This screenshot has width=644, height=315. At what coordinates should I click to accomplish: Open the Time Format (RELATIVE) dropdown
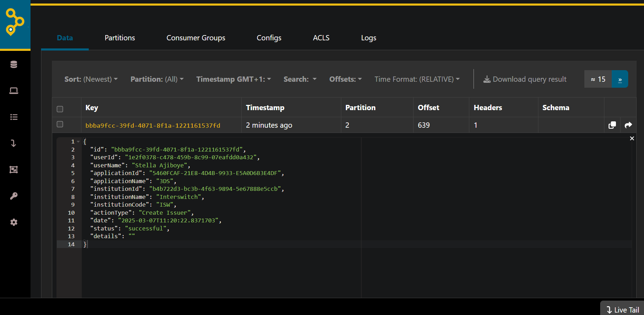click(x=417, y=79)
